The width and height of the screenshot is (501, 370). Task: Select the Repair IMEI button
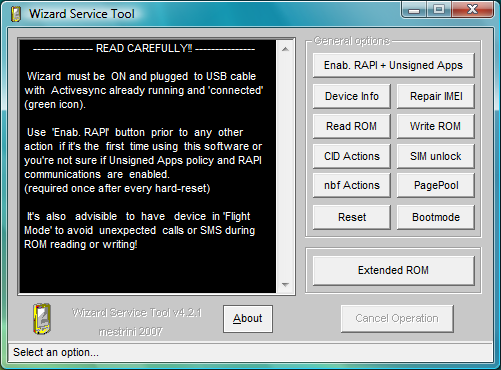coord(436,96)
